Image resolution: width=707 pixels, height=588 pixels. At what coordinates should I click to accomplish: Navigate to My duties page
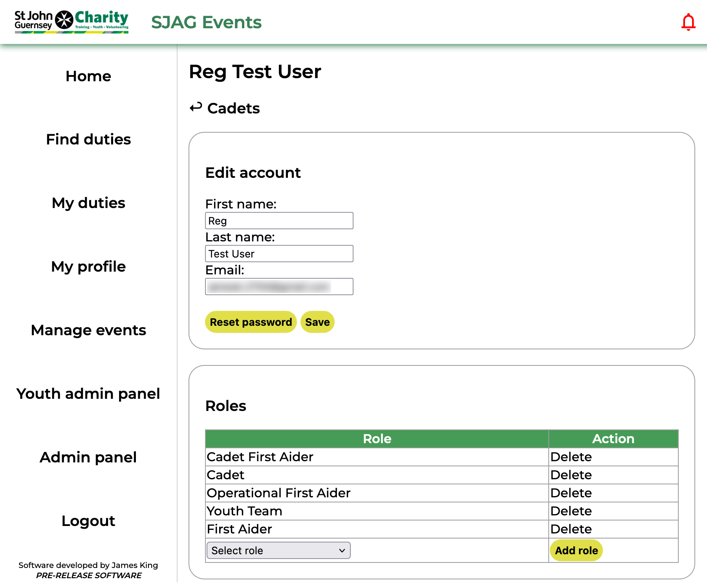(88, 203)
